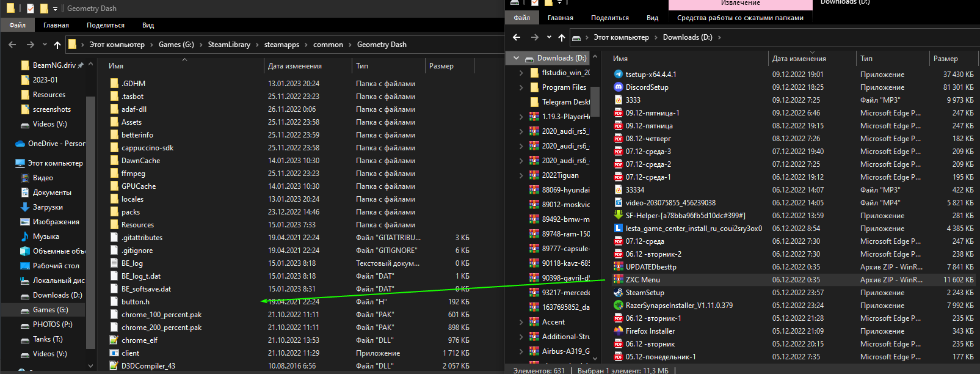Screen dimensions: 980x374
Task: Open Главная tab in Downloads window
Action: pos(561,18)
